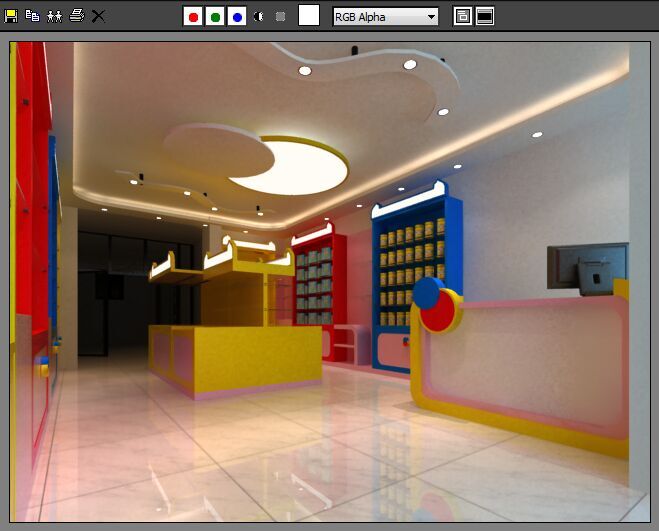The width and height of the screenshot is (659, 531).
Task: Toggle the green channel display
Action: pos(215,16)
